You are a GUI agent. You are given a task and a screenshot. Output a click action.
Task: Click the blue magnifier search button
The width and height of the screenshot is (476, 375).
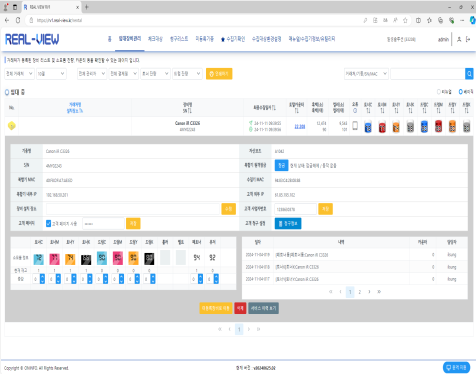pos(469,74)
